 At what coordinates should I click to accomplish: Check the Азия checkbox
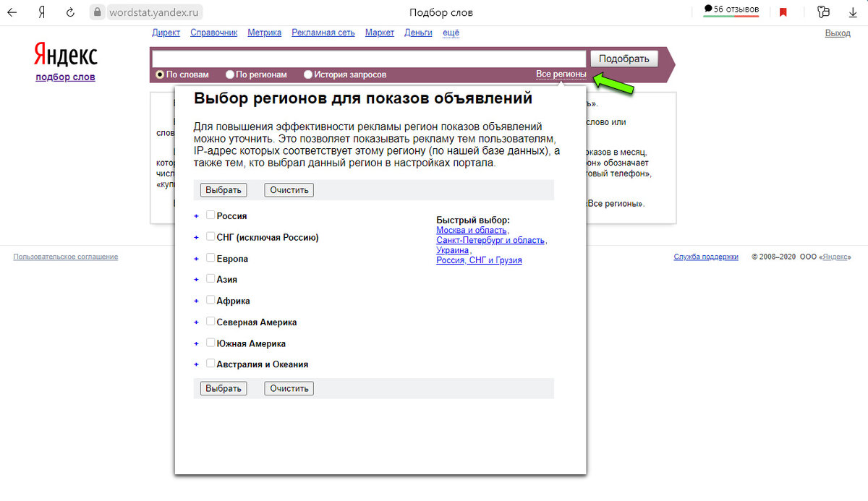(x=210, y=278)
